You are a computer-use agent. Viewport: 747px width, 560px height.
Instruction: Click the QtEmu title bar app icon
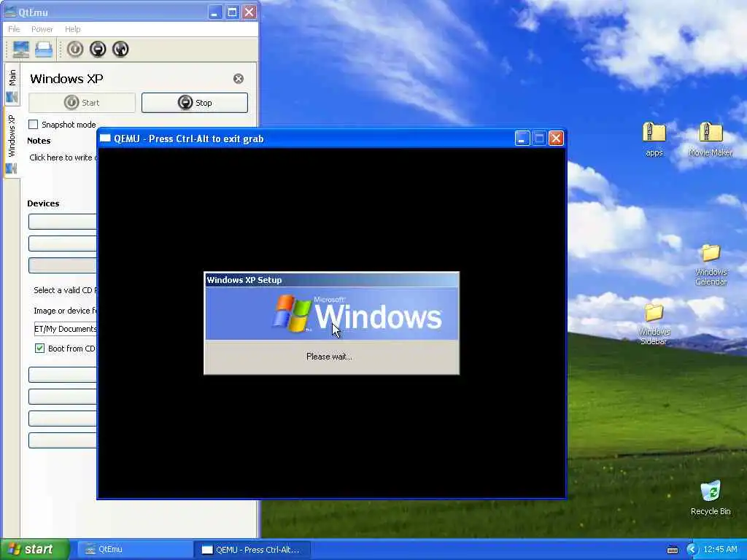(x=10, y=12)
